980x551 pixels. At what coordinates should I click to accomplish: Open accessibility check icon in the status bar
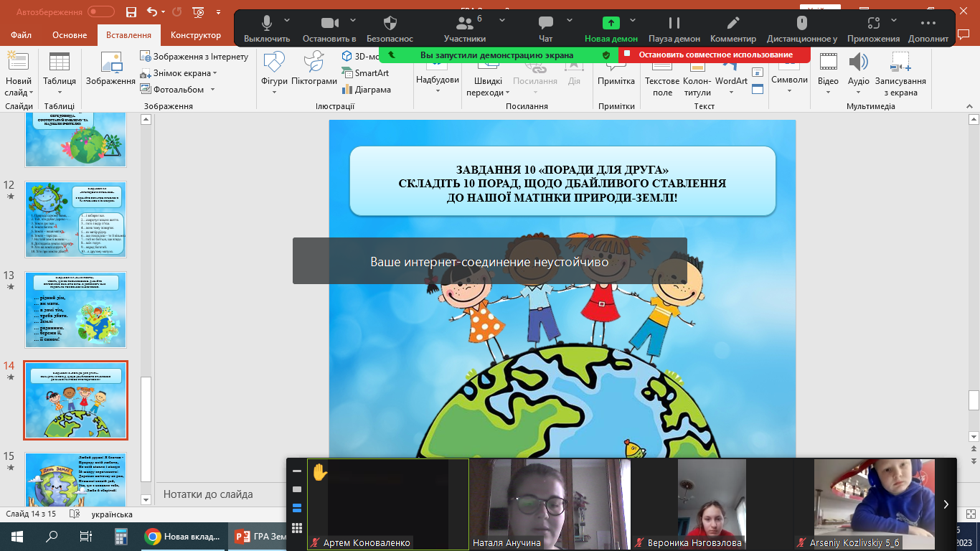[73, 514]
